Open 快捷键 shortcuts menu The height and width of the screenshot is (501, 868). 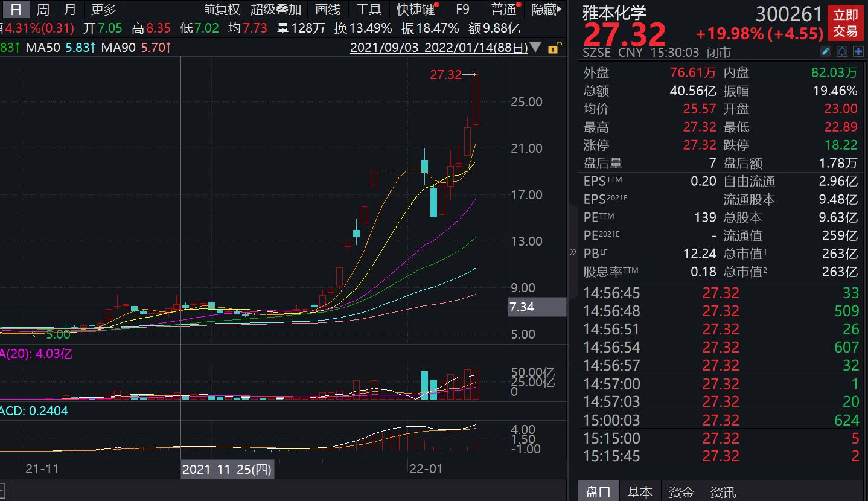pos(415,10)
